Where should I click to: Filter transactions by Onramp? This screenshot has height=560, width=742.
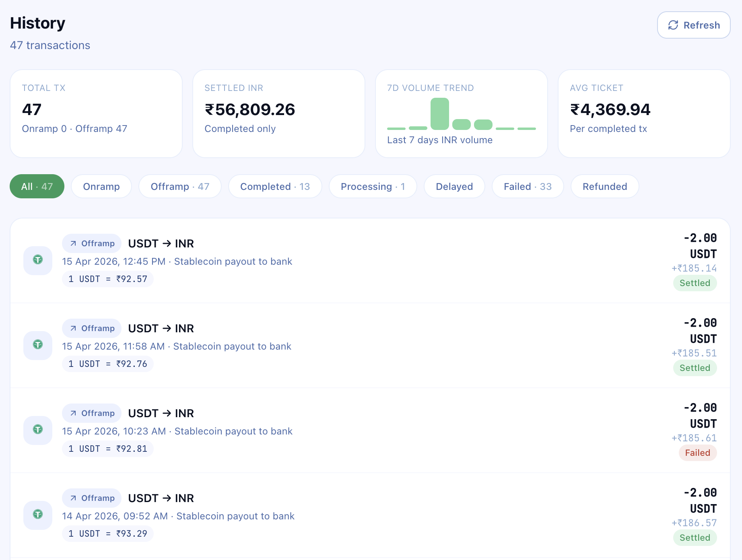(101, 186)
